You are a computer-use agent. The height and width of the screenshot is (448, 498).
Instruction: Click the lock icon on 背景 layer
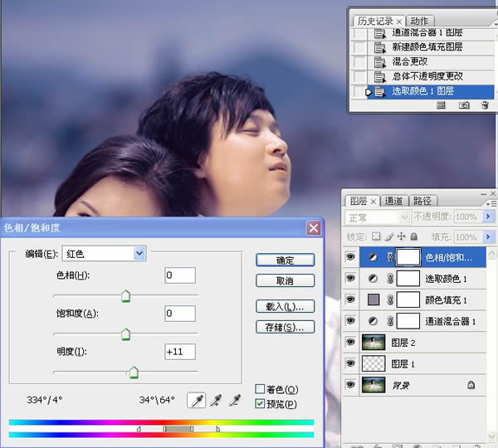coord(471,385)
